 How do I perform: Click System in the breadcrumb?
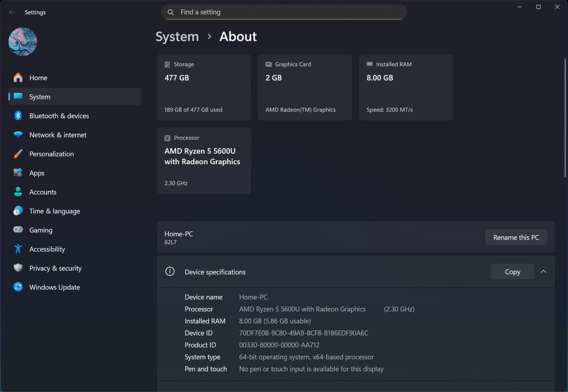[177, 36]
